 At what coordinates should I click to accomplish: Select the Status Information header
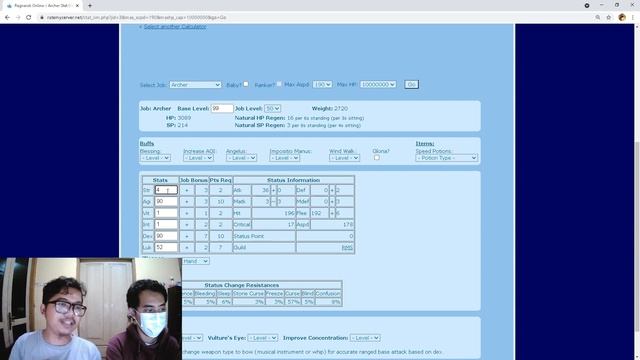tap(293, 180)
